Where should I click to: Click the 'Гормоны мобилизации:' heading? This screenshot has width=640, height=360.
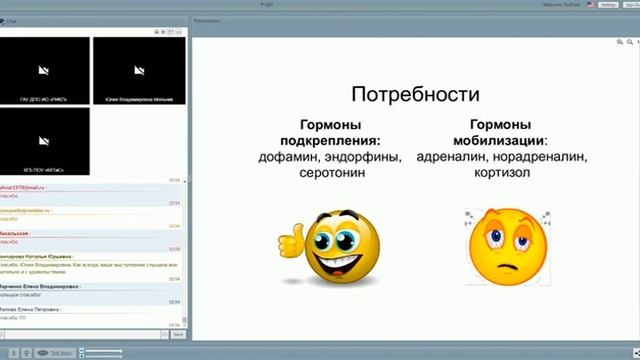point(500,132)
